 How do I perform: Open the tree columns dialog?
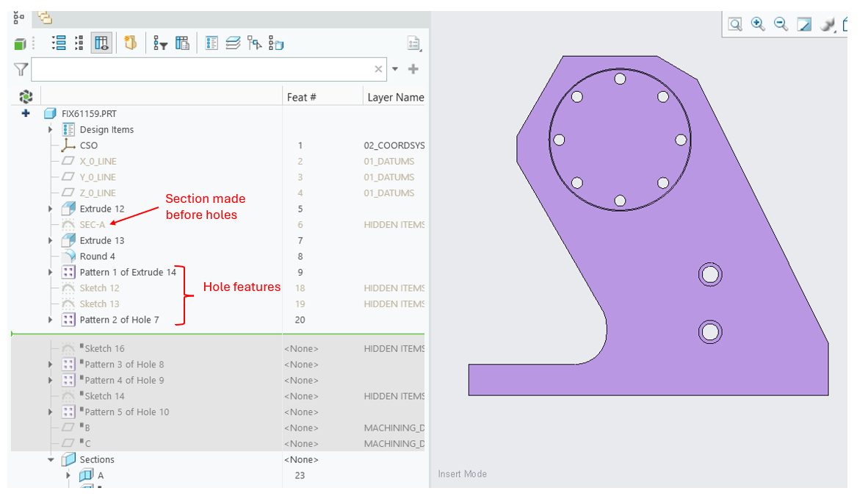(183, 43)
